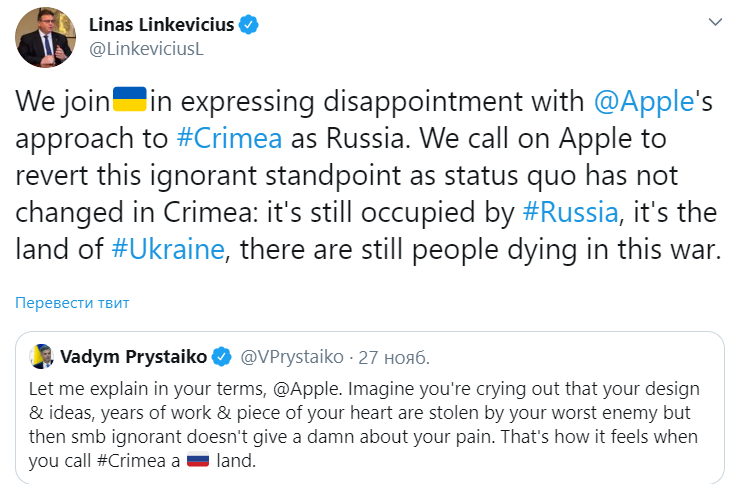This screenshot has height=484, width=744.
Task: Click Vadym Prystaiko's small avatar
Action: click(41, 357)
